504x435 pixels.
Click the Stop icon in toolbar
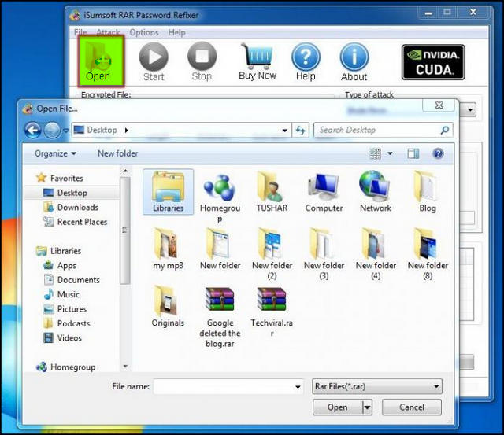pos(202,57)
